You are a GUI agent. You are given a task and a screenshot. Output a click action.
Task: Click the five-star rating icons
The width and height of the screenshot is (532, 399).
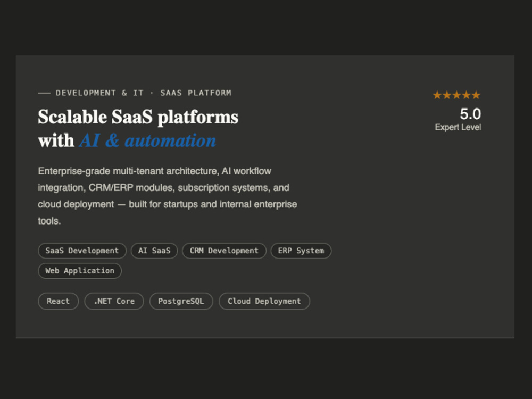point(456,95)
